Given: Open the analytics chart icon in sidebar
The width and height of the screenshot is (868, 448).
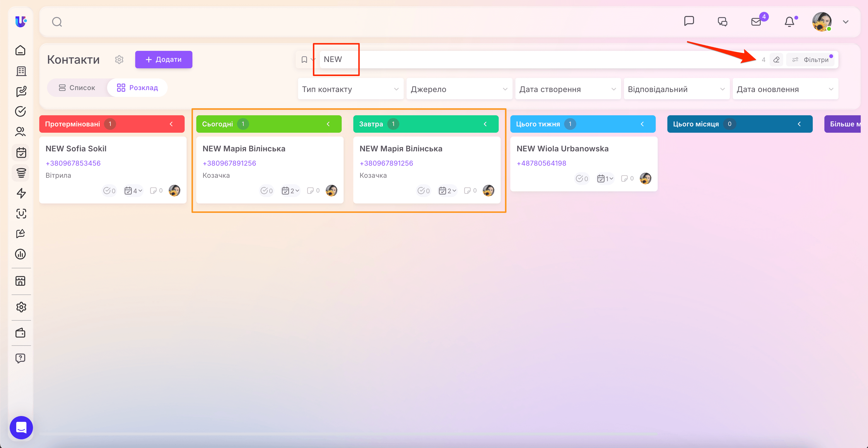Looking at the screenshot, I should (x=21, y=254).
